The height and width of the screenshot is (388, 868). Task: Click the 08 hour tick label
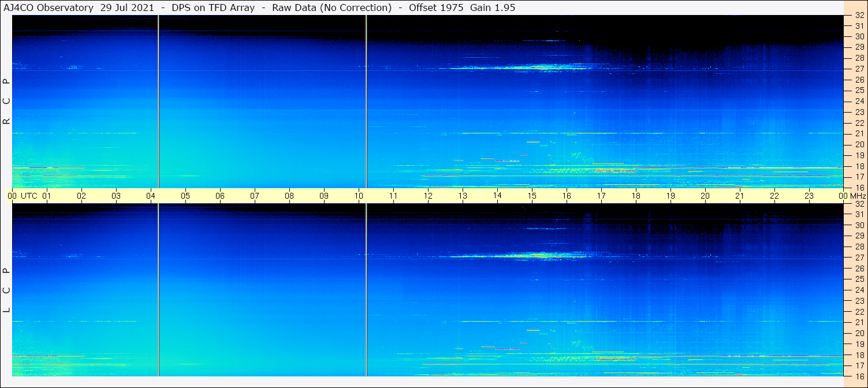[289, 196]
